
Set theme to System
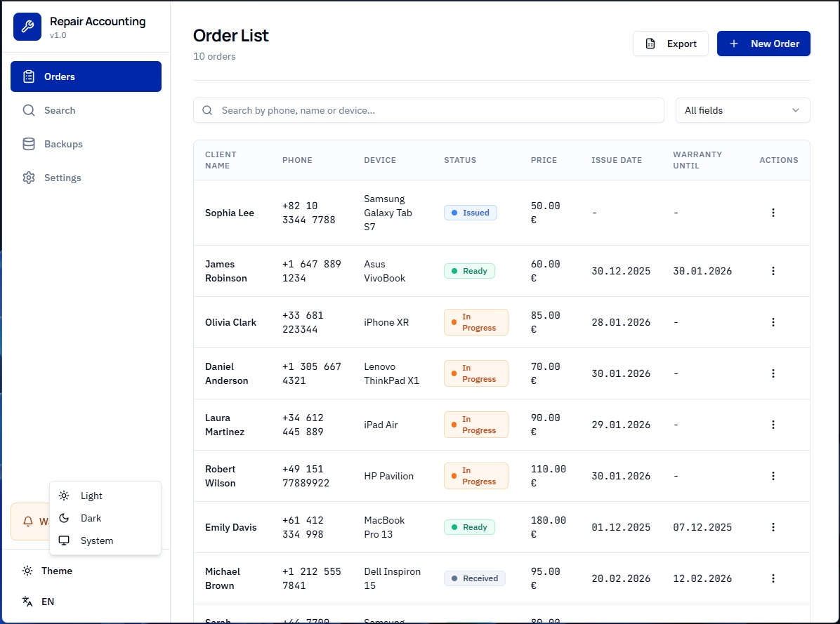[96, 540]
